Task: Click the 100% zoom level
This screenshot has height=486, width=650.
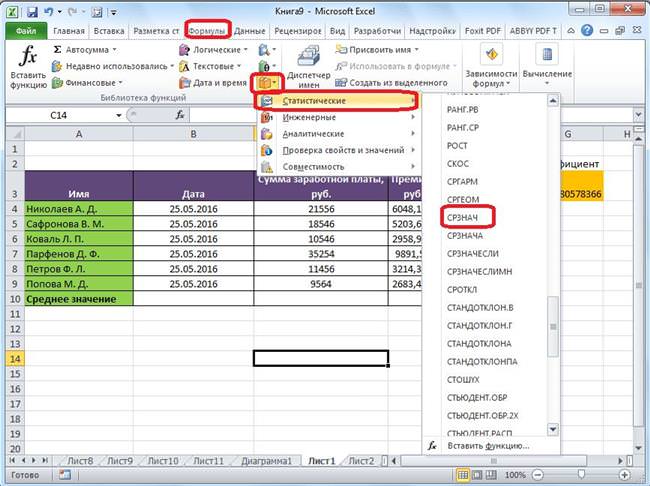Action: click(x=515, y=475)
